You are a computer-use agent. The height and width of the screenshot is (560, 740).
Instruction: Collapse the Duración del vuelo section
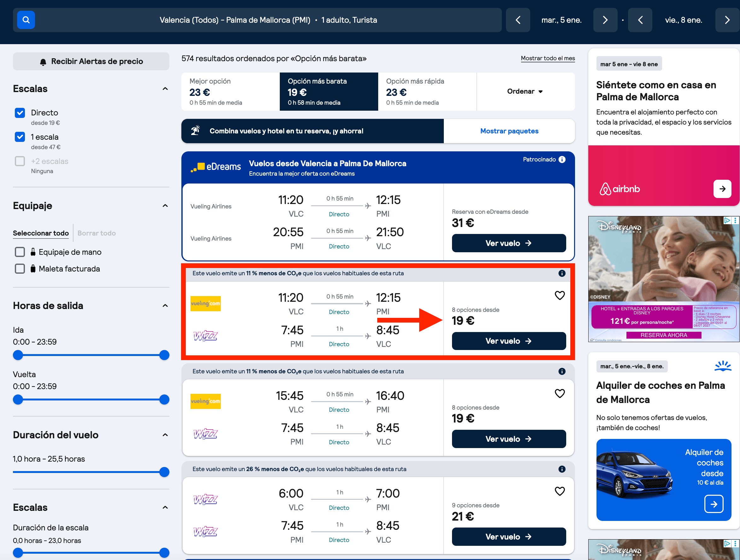(165, 435)
